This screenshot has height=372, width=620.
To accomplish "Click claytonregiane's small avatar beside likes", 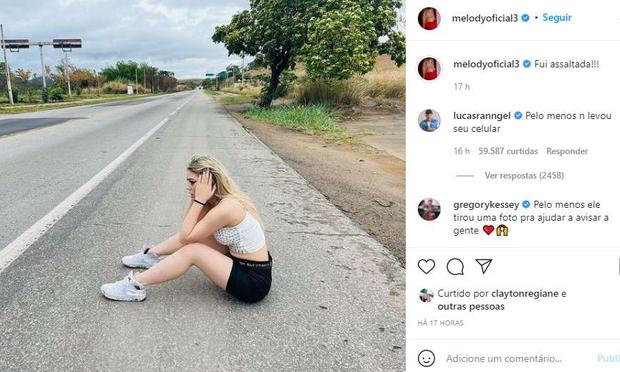I will coord(426,295).
